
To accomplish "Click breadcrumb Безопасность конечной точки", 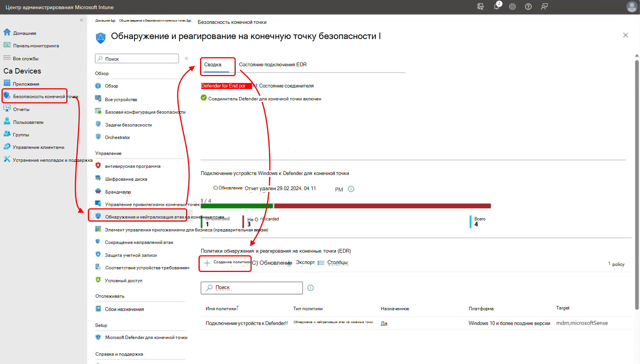I will pyautogui.click(x=232, y=22).
